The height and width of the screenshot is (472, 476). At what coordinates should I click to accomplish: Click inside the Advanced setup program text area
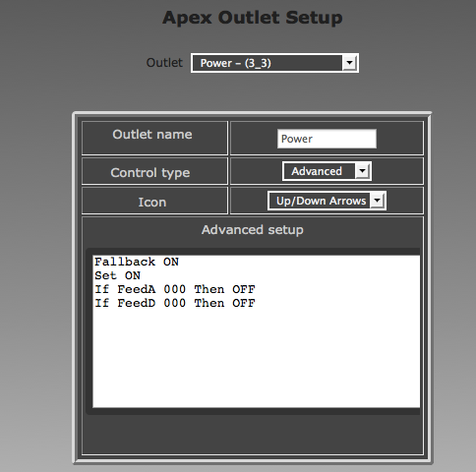(x=256, y=331)
